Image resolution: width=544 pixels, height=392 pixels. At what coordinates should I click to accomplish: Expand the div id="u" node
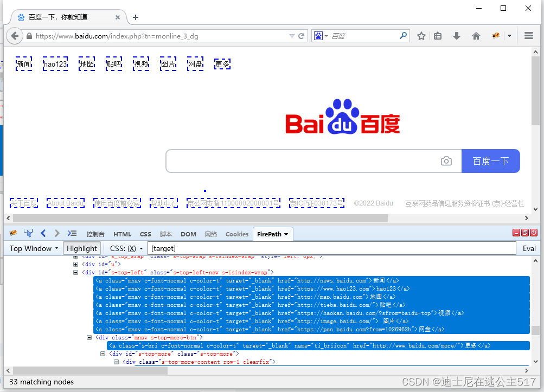coord(75,264)
